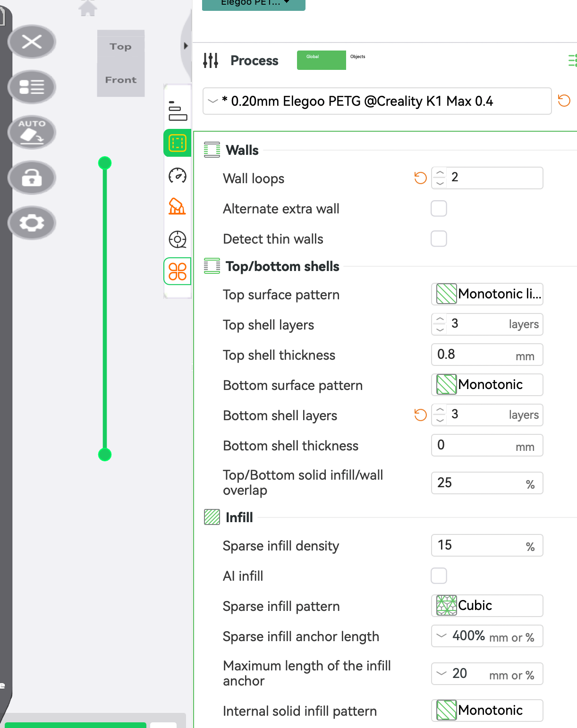Click the home view icon above view cube

pos(88,8)
